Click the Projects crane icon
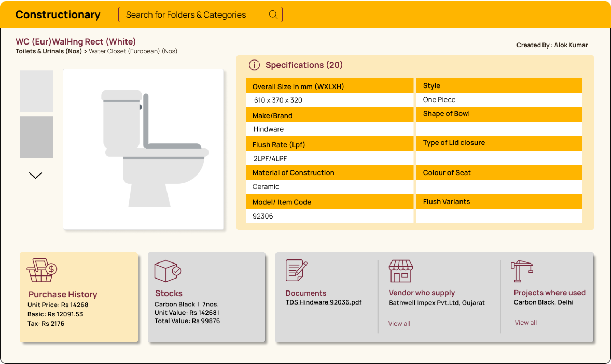Image resolution: width=611 pixels, height=364 pixels. 522,271
